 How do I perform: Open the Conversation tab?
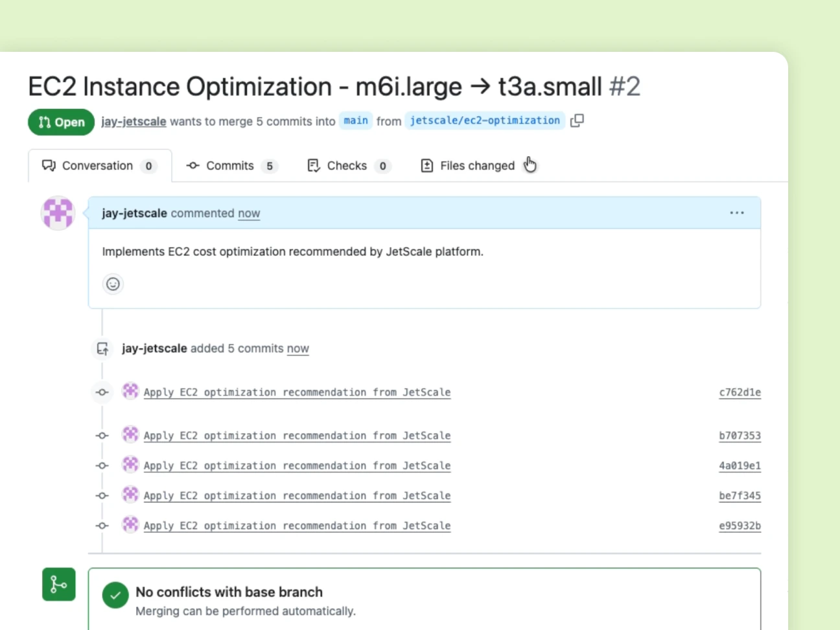coord(100,166)
